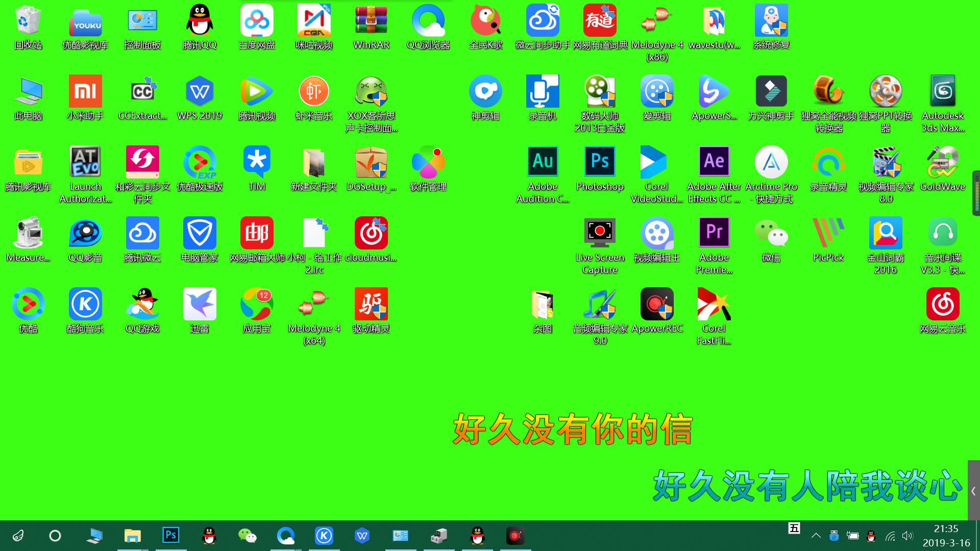Viewport: 980px width, 551px height.
Task: Click the Windows Start button
Action: tap(17, 536)
